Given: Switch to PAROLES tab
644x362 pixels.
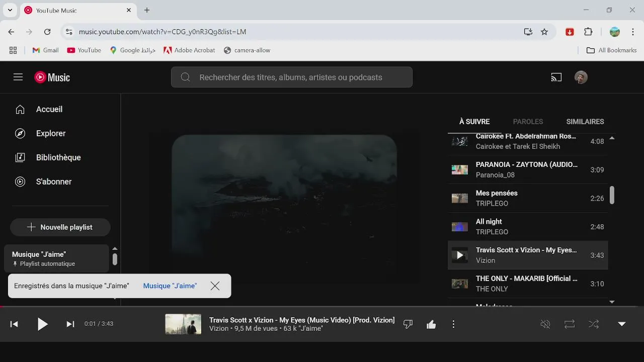Looking at the screenshot, I should point(528,122).
